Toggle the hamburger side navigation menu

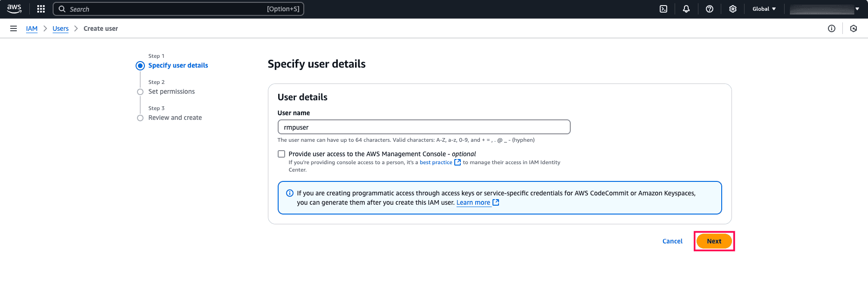(14, 28)
